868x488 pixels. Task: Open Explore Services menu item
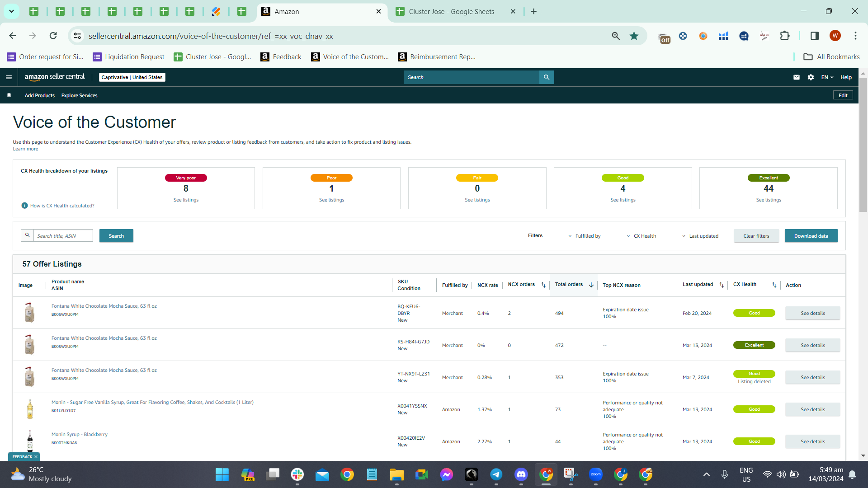click(x=80, y=95)
